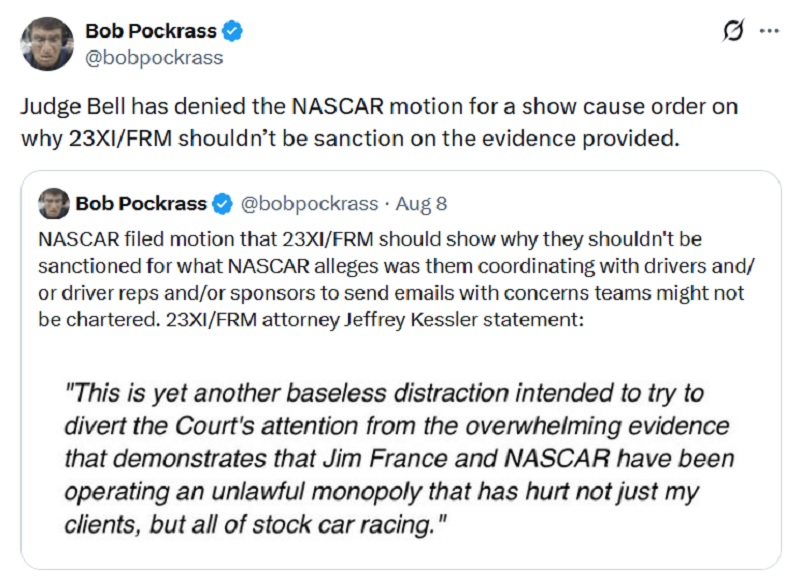Open quoted tweet text about NASCAR filed motion
The width and height of the screenshot is (800, 581).
click(396, 280)
